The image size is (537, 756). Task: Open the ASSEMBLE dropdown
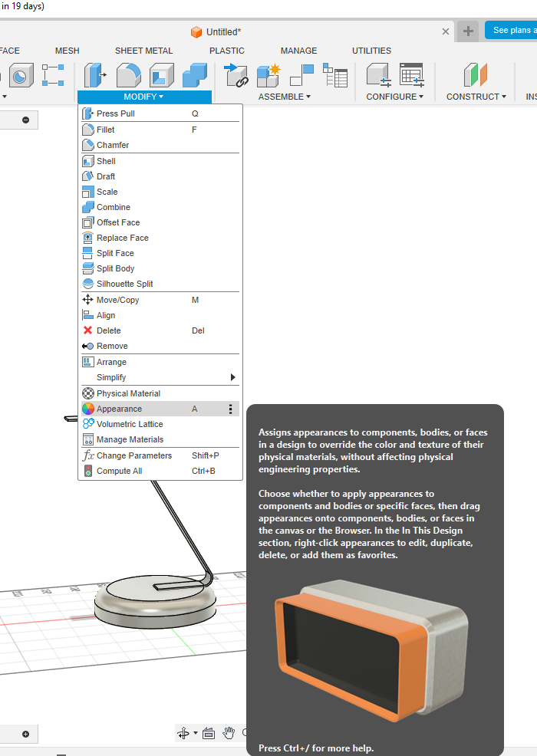(x=284, y=97)
